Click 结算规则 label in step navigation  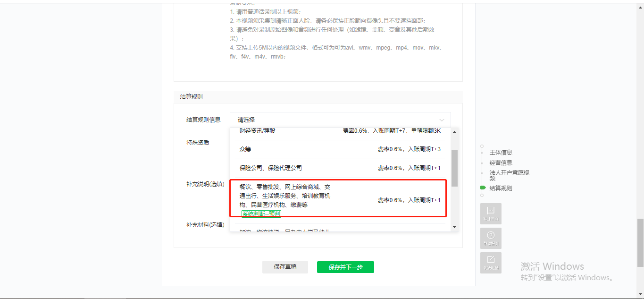[501, 188]
